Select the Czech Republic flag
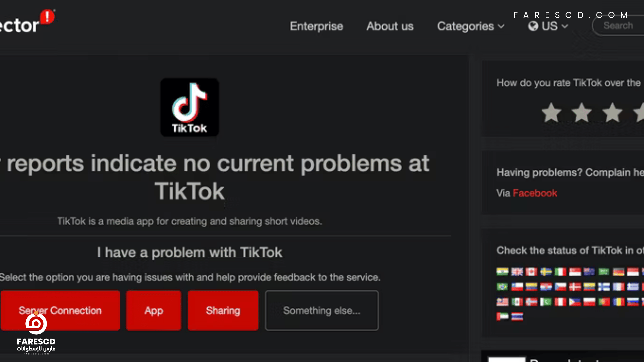Viewport: 644px width, 362px height. 560,287
